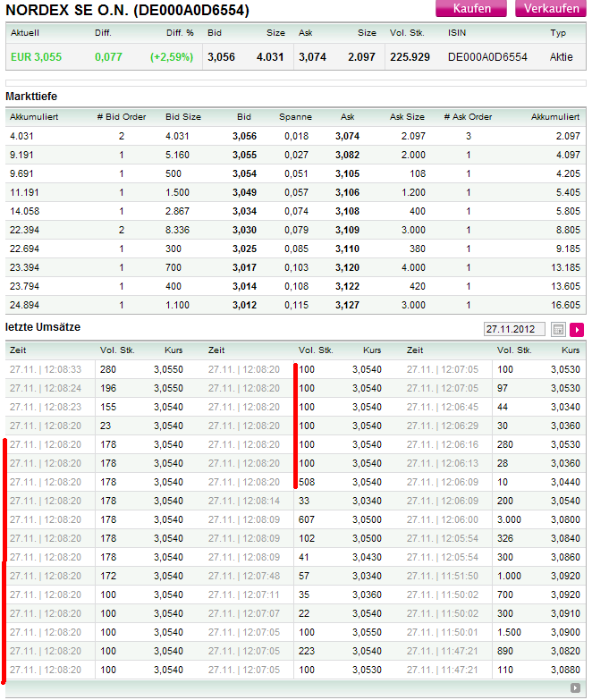
Task: Click price 3,0860 at 12:05:54
Action: click(565, 557)
